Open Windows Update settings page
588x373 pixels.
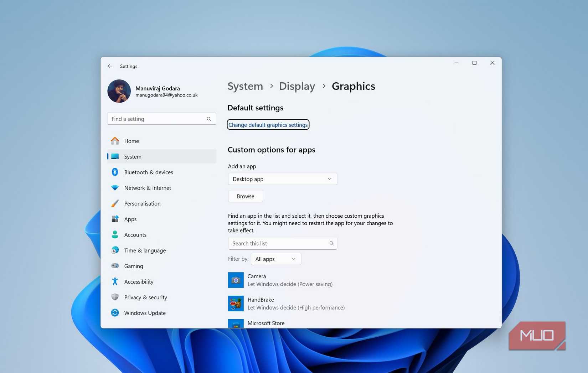[162, 313]
